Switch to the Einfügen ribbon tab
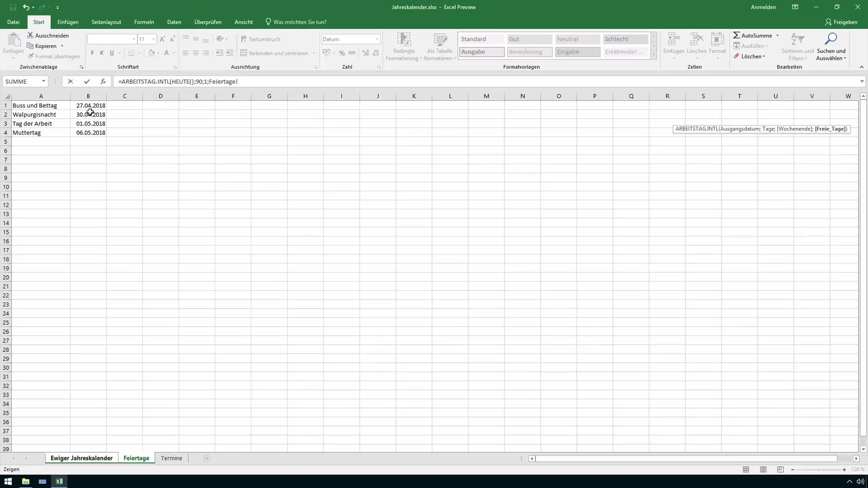Viewport: 868px width, 488px height. pyautogui.click(x=68, y=22)
